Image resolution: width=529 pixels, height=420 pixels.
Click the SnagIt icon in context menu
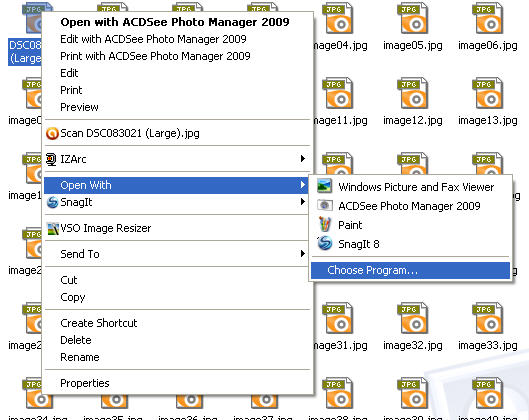tap(52, 202)
